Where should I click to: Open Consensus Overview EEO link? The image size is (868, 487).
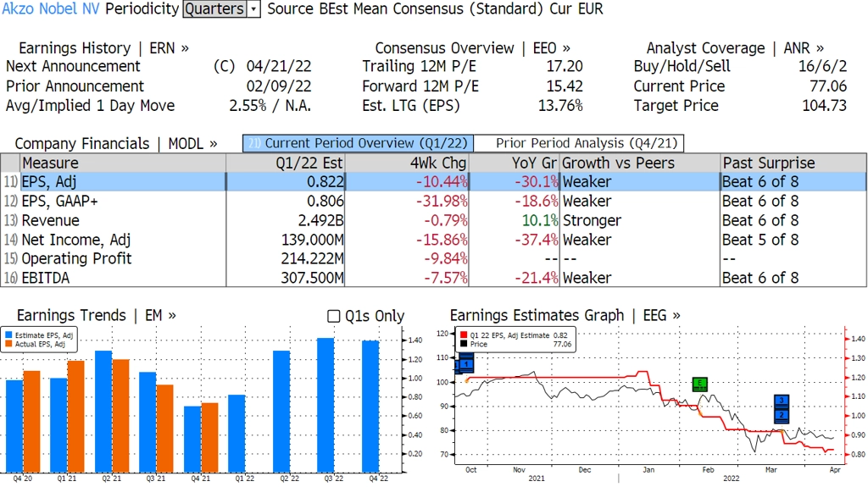pos(472,48)
